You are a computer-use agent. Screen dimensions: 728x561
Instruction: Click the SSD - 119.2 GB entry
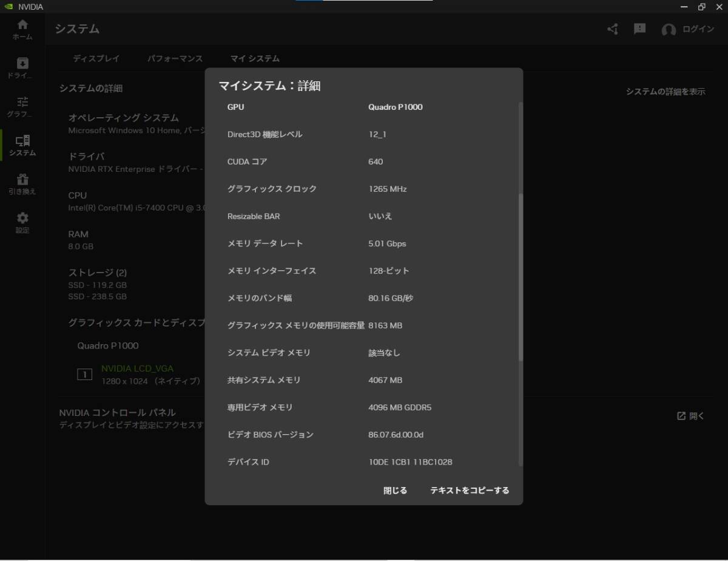point(97,285)
